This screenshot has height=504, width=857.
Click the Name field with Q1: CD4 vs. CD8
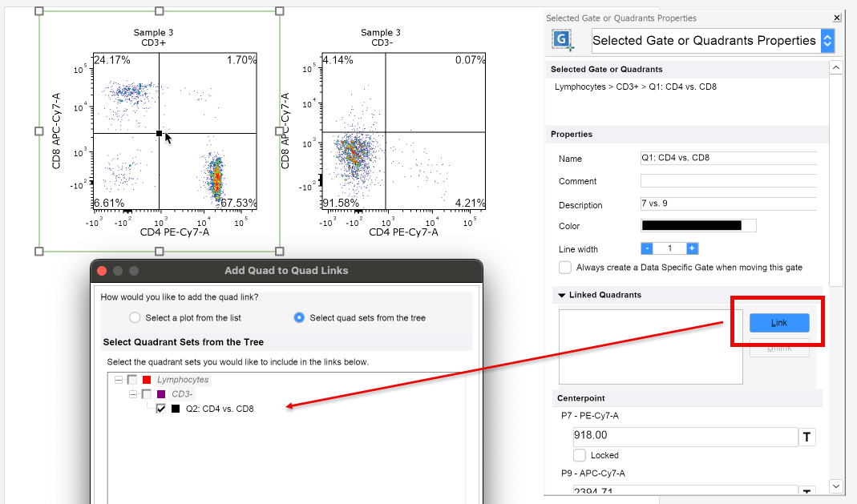(x=727, y=158)
